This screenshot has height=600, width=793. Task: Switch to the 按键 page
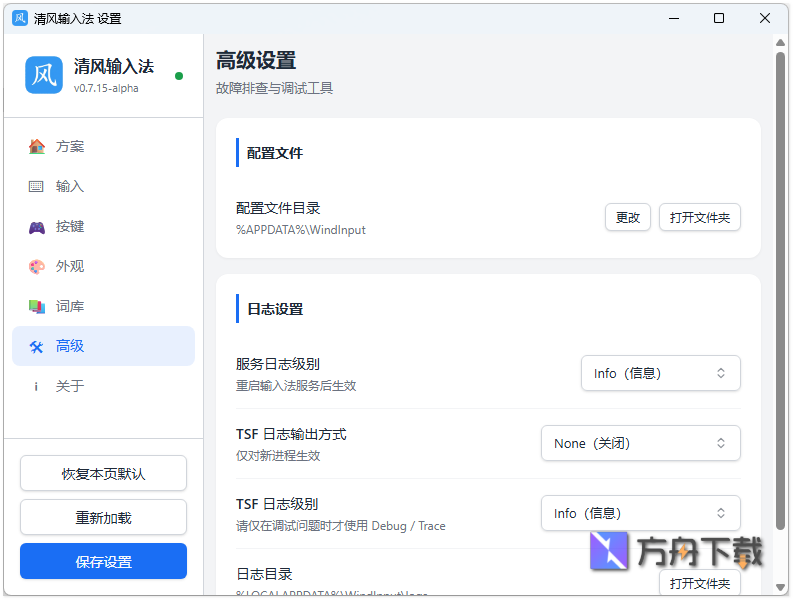tap(103, 227)
